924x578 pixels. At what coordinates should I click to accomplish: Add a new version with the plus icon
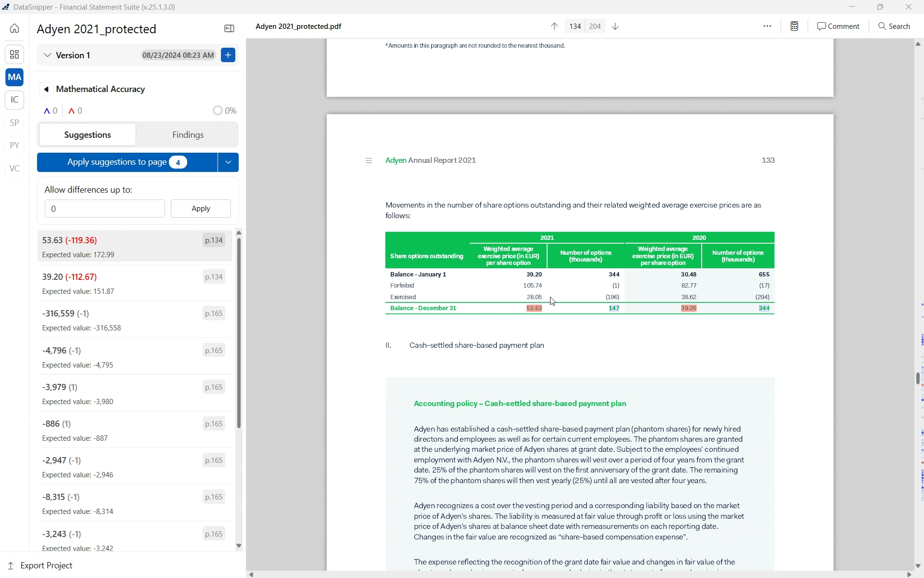pyautogui.click(x=228, y=55)
